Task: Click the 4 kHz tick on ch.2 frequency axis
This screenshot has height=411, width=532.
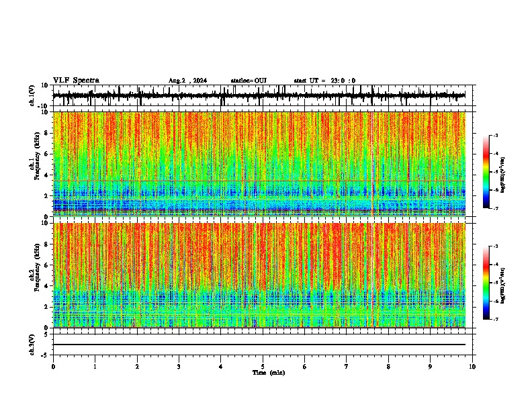Action: [x=47, y=286]
